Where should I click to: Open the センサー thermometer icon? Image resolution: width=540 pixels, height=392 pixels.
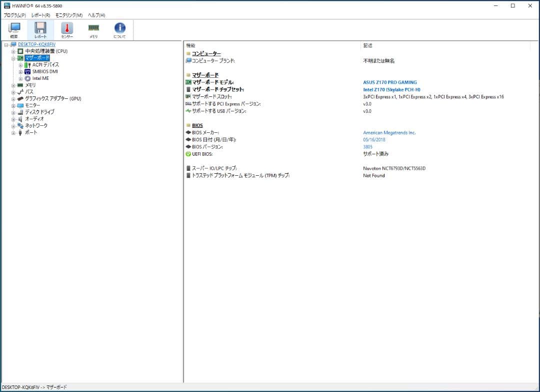[67, 30]
